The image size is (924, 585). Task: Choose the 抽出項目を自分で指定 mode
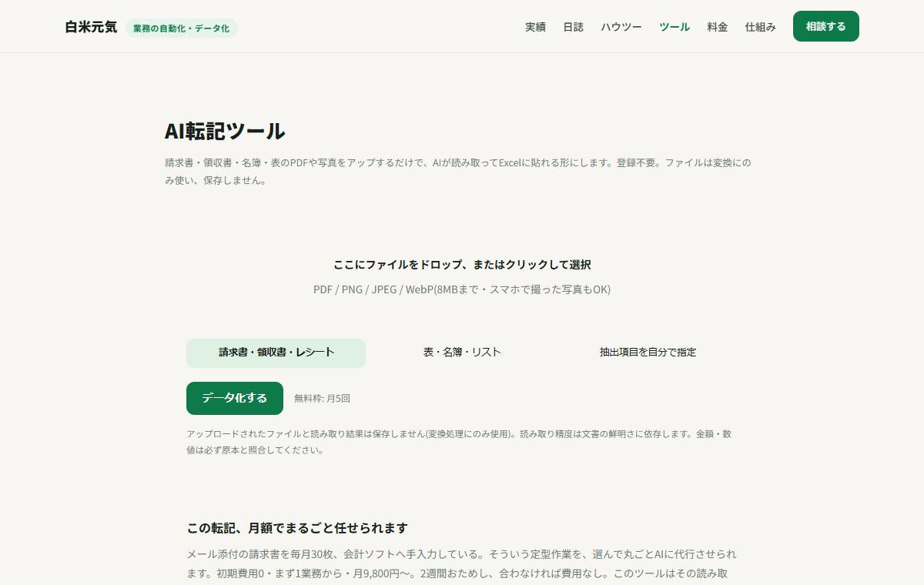648,353
